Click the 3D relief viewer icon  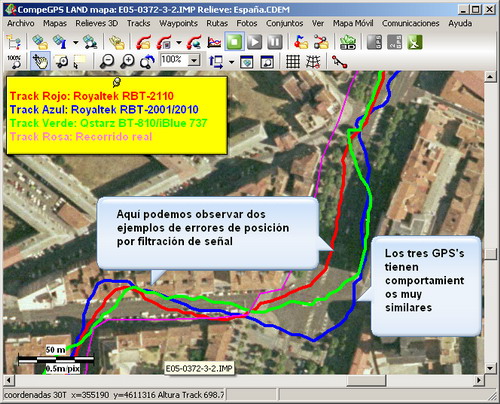tap(348, 42)
